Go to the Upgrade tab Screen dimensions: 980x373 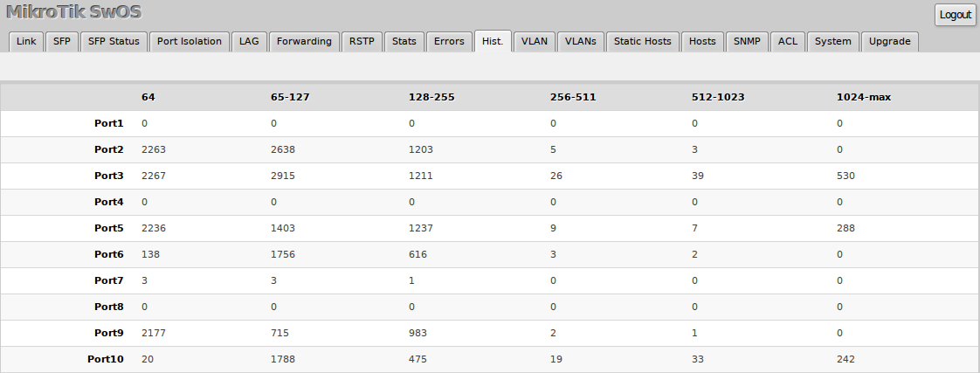point(889,41)
